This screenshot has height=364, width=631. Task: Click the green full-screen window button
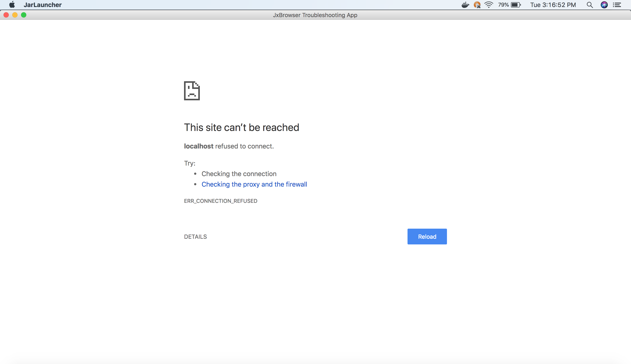[x=24, y=15]
